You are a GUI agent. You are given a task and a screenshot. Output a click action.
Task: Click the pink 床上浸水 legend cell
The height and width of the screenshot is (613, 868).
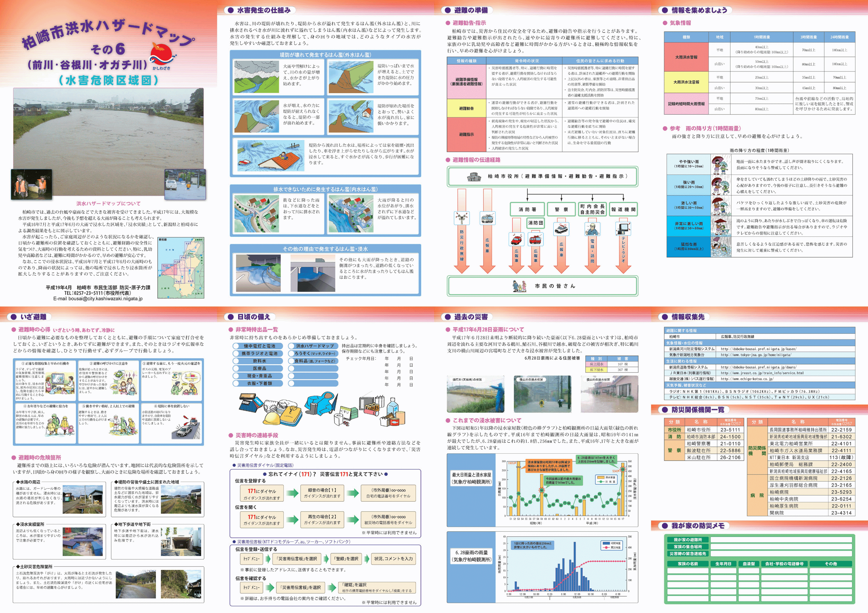click(596, 364)
